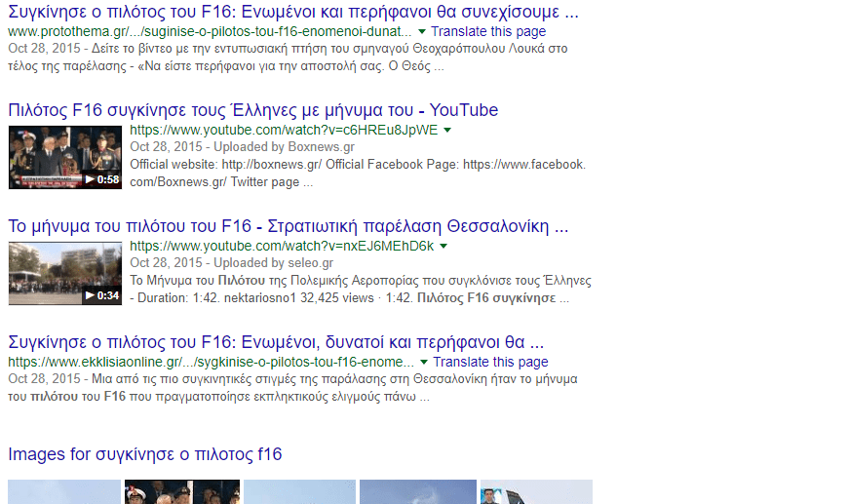Play the seleo.gr 0:34 video thumbnail
Screen dimensions: 848x504
(x=65, y=273)
